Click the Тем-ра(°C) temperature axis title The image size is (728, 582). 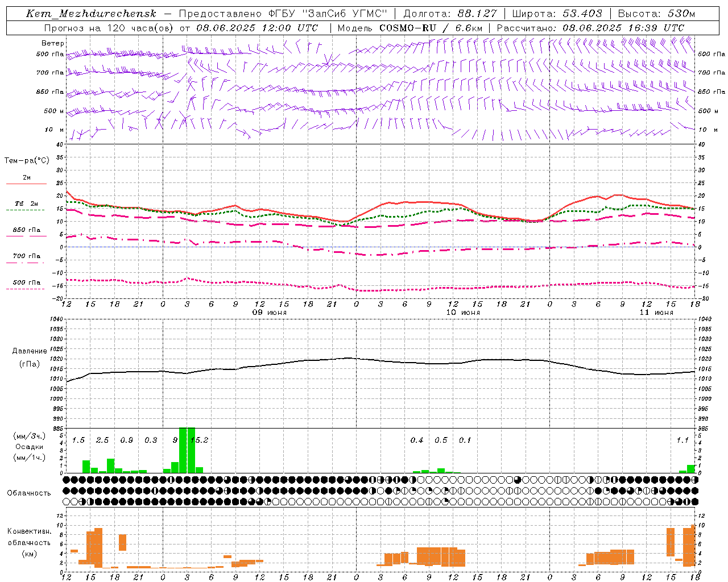[27, 161]
